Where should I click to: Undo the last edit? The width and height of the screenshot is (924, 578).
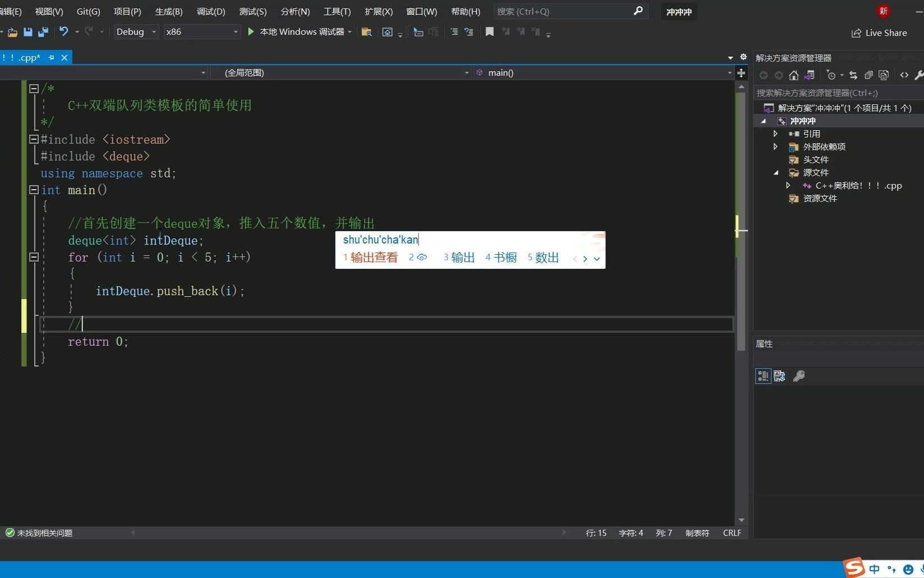click(x=63, y=32)
